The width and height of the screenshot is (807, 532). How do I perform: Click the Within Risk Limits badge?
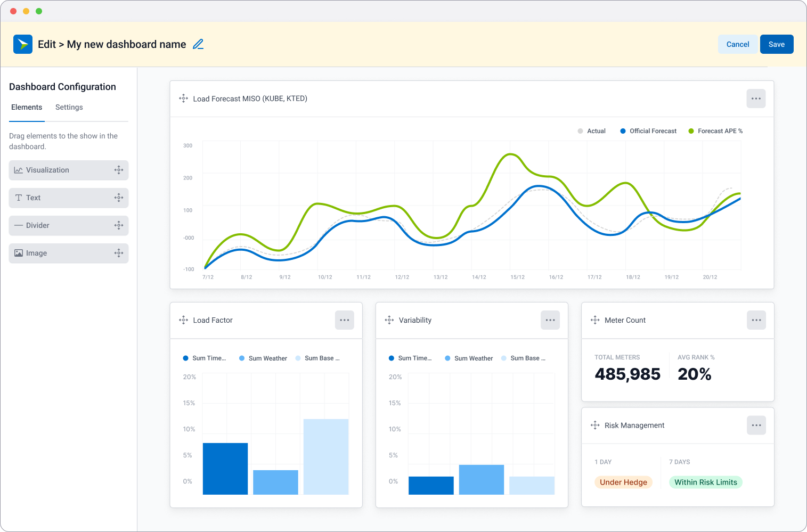pos(705,482)
